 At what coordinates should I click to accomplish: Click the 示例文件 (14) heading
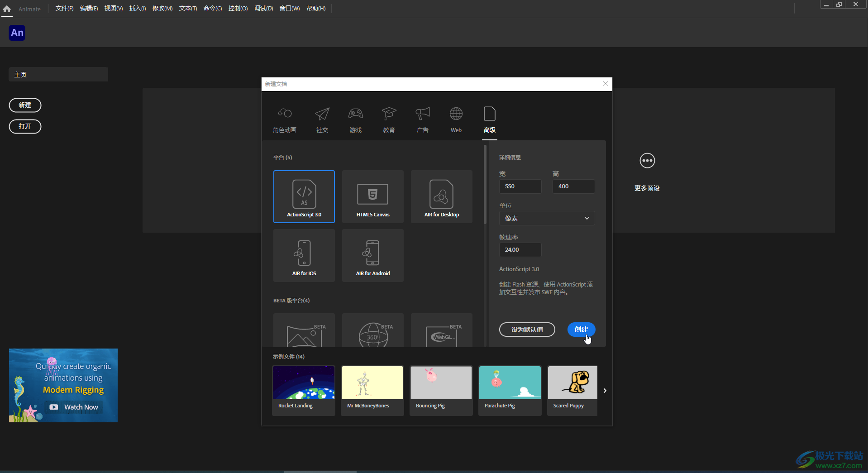click(x=289, y=357)
